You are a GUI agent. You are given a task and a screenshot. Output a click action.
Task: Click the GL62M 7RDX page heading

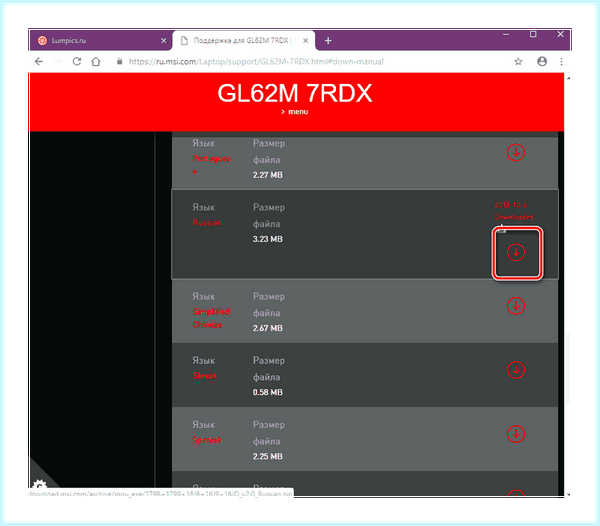click(x=295, y=93)
